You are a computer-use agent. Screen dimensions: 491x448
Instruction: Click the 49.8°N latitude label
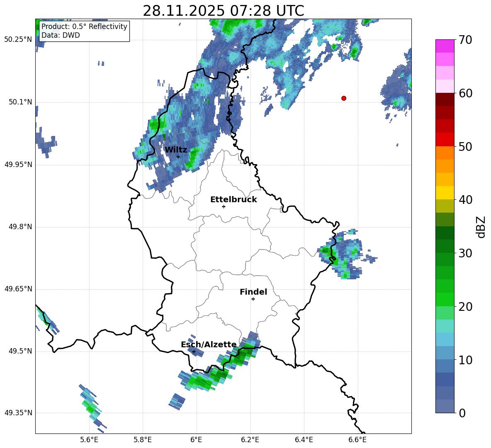(x=20, y=227)
